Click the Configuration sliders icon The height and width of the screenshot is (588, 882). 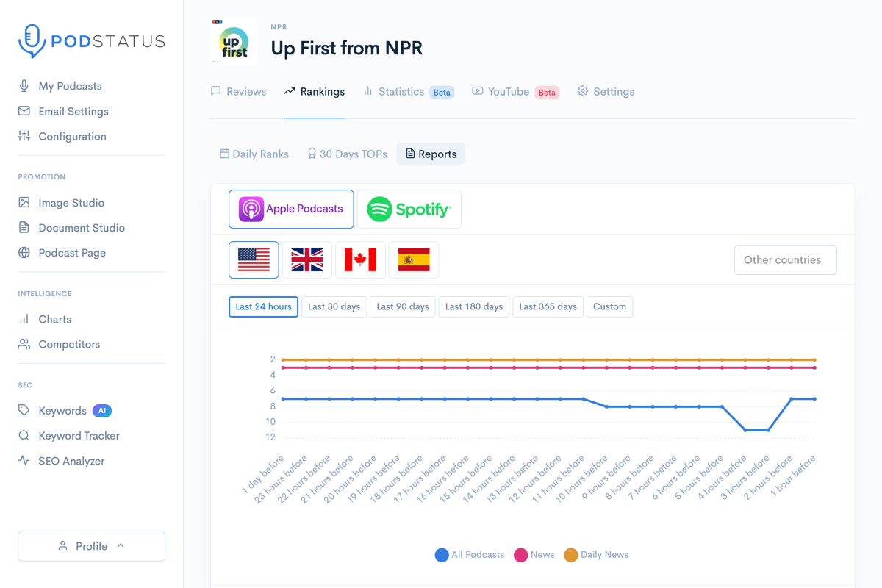pyautogui.click(x=24, y=136)
